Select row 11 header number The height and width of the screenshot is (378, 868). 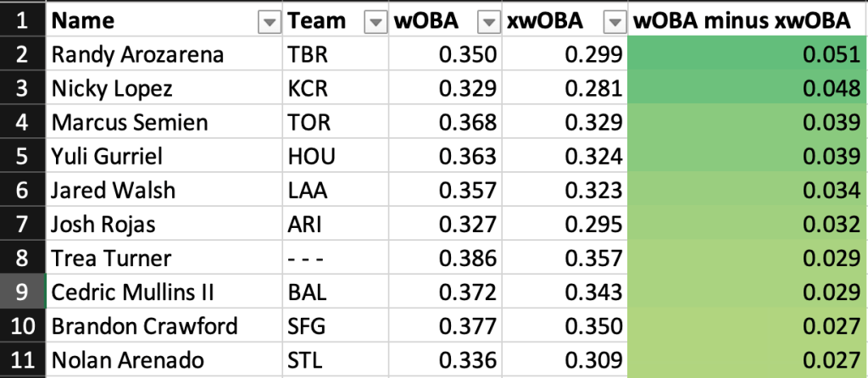20,360
